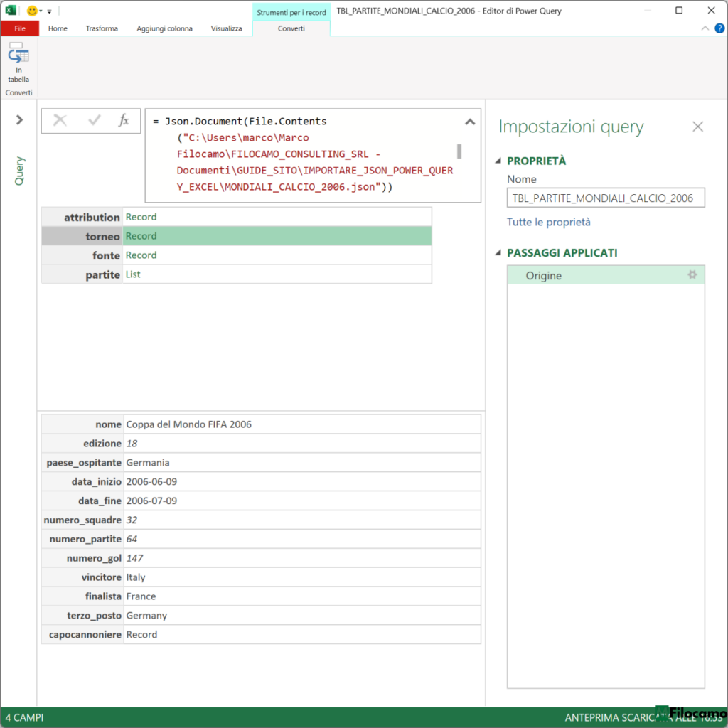
Task: Click the terzo_posto value Germany
Action: point(146,615)
